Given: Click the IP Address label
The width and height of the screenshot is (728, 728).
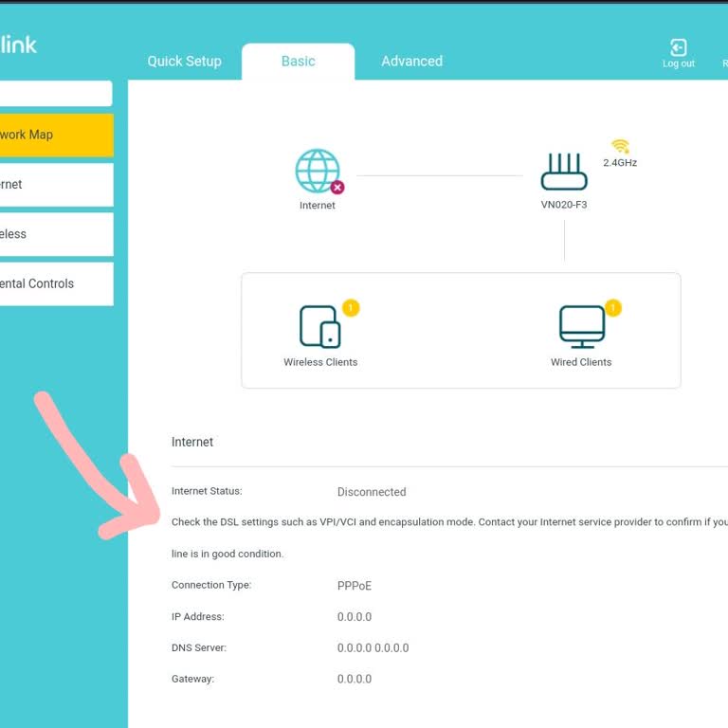Looking at the screenshot, I should click(198, 616).
